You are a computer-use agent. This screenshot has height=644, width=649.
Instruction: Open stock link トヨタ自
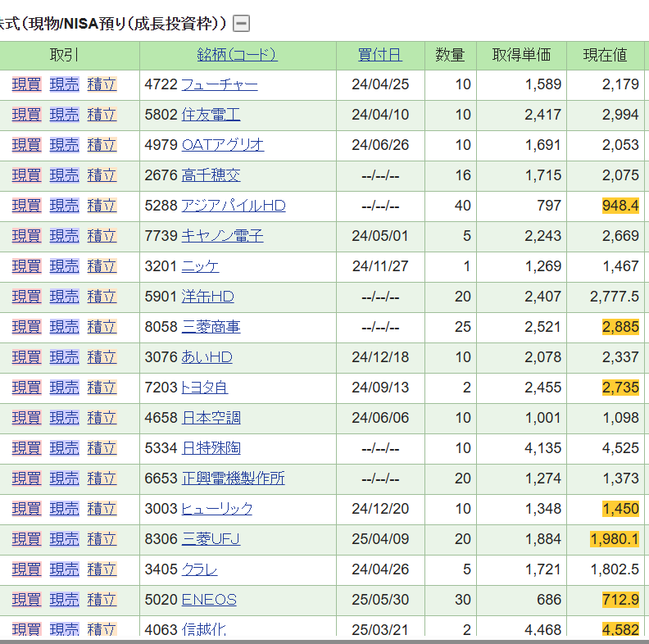click(x=205, y=388)
